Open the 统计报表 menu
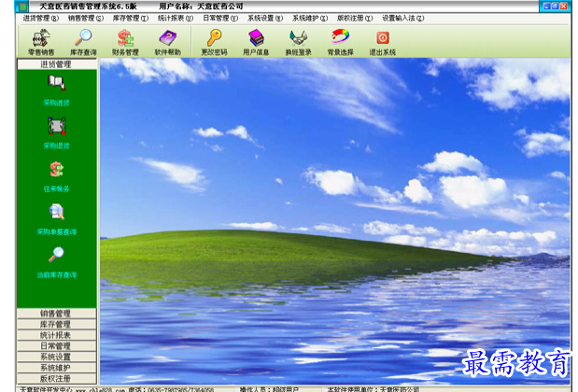 176,18
